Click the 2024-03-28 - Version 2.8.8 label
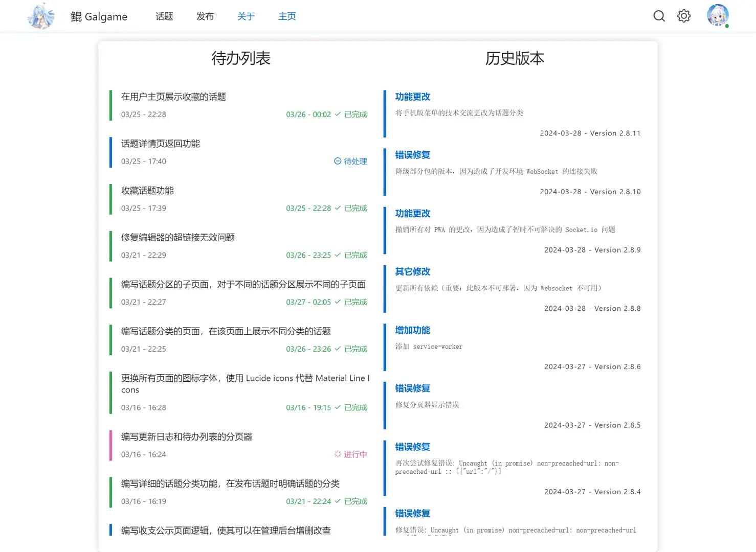 tap(592, 308)
